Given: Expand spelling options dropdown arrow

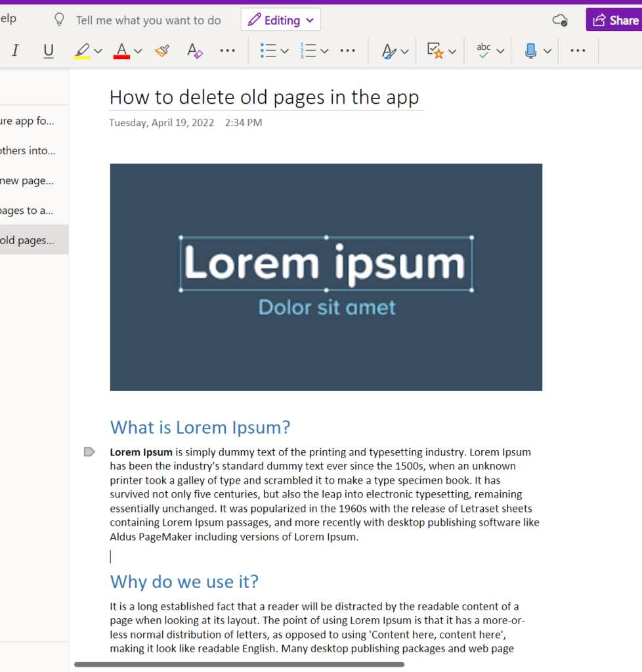Looking at the screenshot, I should 500,51.
